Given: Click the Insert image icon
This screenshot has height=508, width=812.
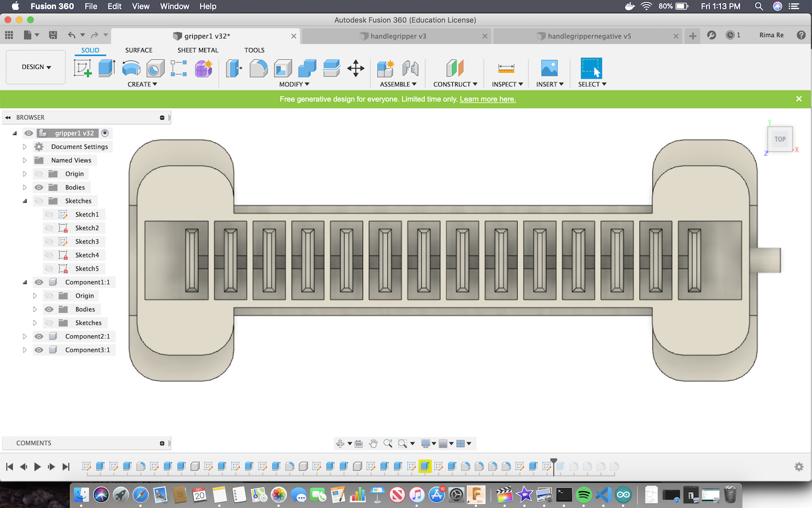Looking at the screenshot, I should point(549,68).
